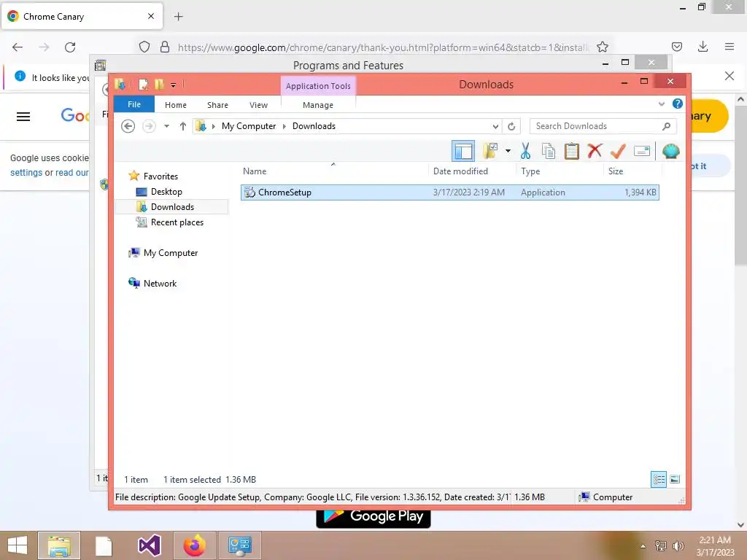Expand the ribbon with the chevron arrow
This screenshot has height=560, width=747.
point(661,104)
